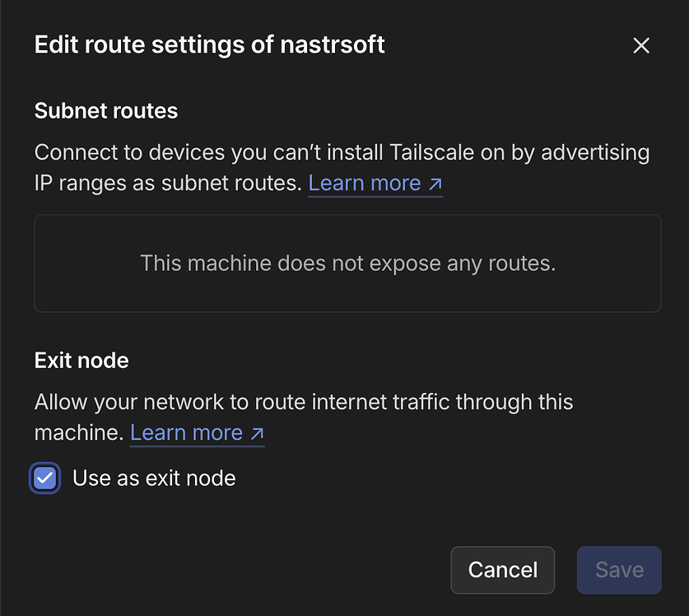689x616 pixels.
Task: Click the X symbol beside the dialog title
Action: click(641, 45)
